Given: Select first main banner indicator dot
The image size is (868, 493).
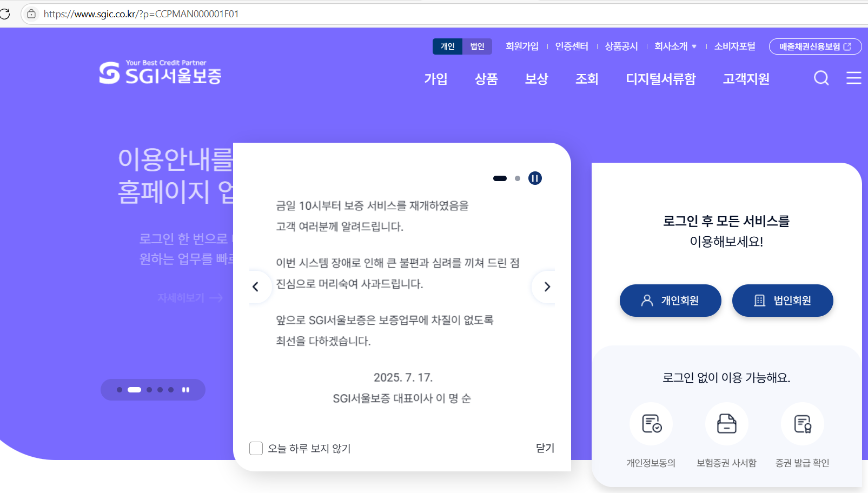Looking at the screenshot, I should click(120, 390).
